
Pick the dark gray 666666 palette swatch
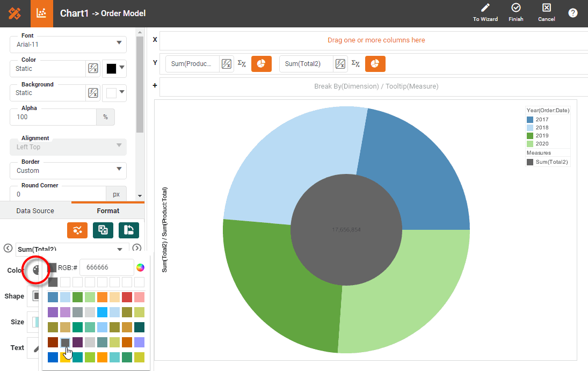pyautogui.click(x=65, y=343)
